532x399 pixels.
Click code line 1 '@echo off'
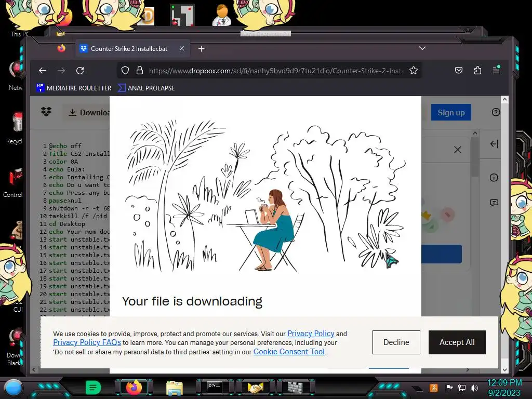click(65, 146)
